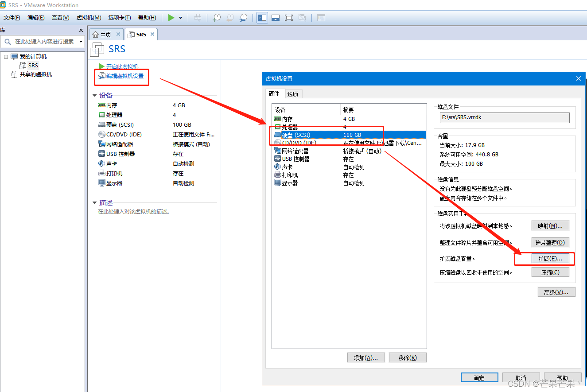This screenshot has width=587, height=392.
Task: Click 显示器 display icon in main device list
Action: point(102,183)
